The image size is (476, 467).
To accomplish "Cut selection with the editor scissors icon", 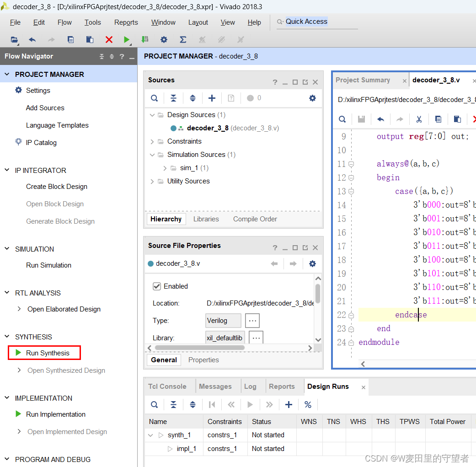I will click(419, 119).
